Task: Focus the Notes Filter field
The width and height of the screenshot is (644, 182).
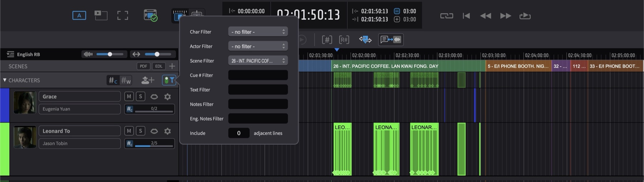Action: point(258,104)
